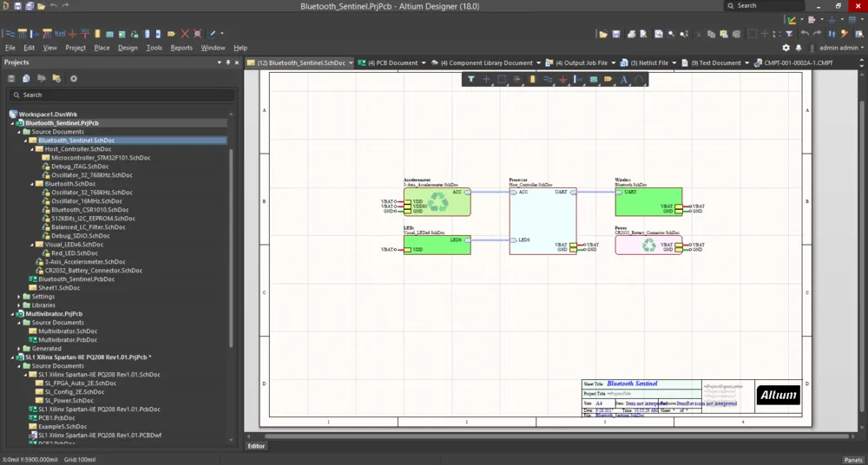Viewport: 868px width, 465px height.
Task: Click the Open Project folder icon in the Projects panel
Action: coord(56,79)
